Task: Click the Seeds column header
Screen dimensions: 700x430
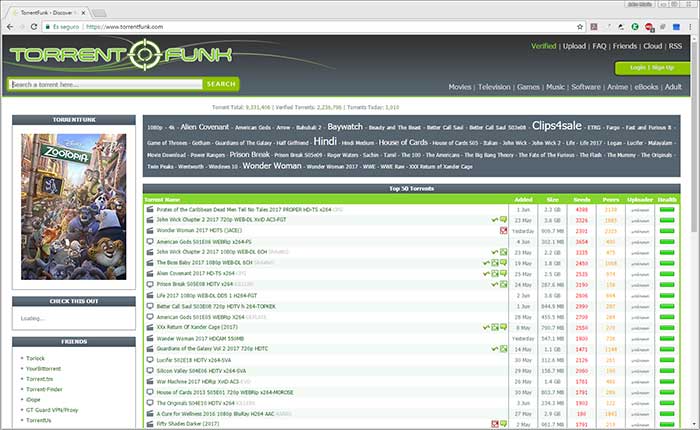Action: (582, 200)
